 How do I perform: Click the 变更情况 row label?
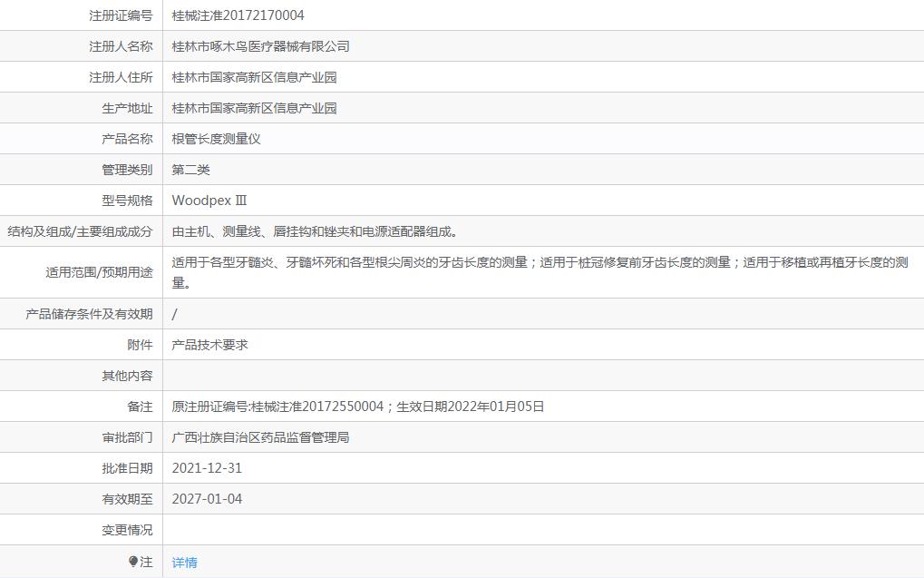pyautogui.click(x=127, y=530)
